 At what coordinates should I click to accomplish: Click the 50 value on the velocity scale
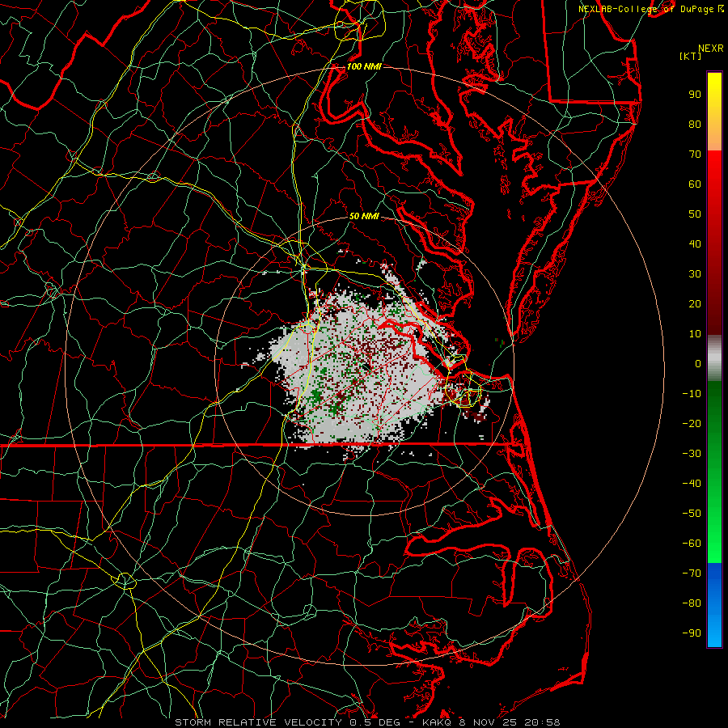[x=695, y=214]
